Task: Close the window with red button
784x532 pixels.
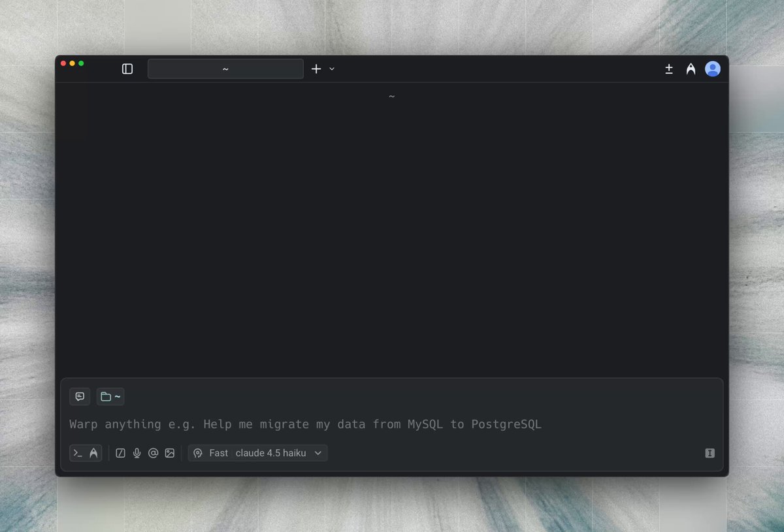Action: click(63, 63)
